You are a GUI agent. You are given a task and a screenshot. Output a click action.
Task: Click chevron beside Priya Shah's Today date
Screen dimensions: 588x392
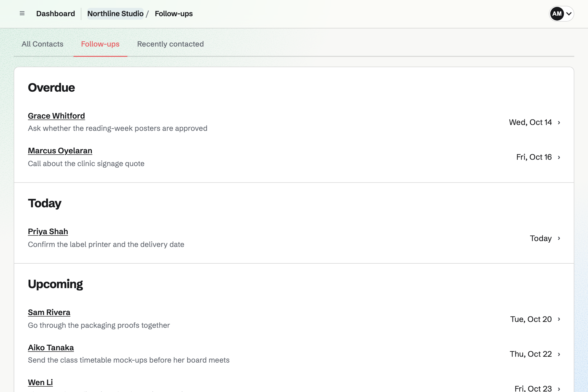[x=559, y=238]
